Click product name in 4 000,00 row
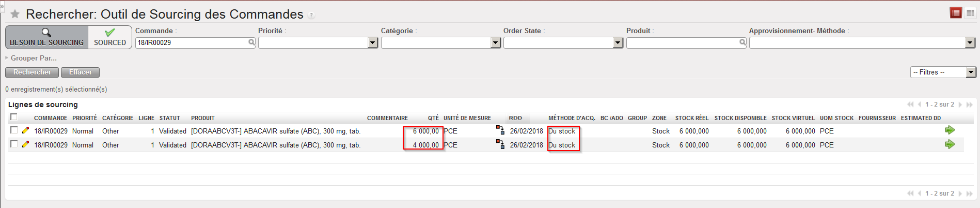Screen dimensions: 980x208 coord(276,145)
